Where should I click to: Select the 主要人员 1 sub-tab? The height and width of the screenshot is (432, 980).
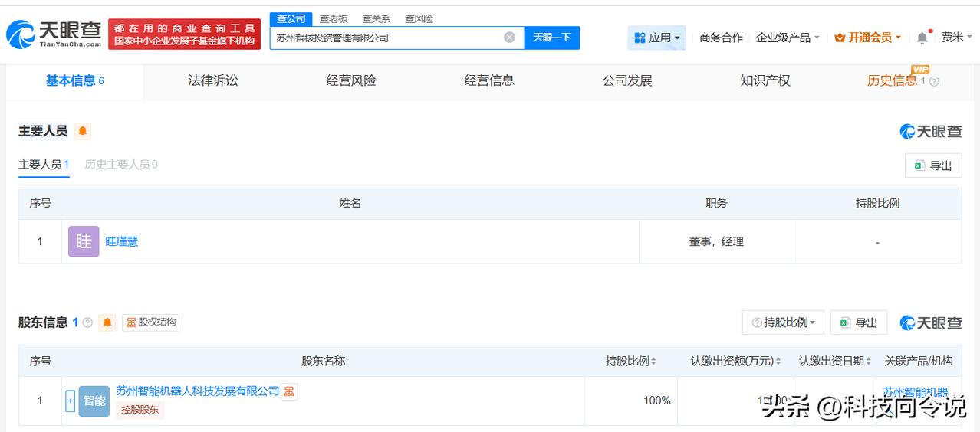coord(44,165)
